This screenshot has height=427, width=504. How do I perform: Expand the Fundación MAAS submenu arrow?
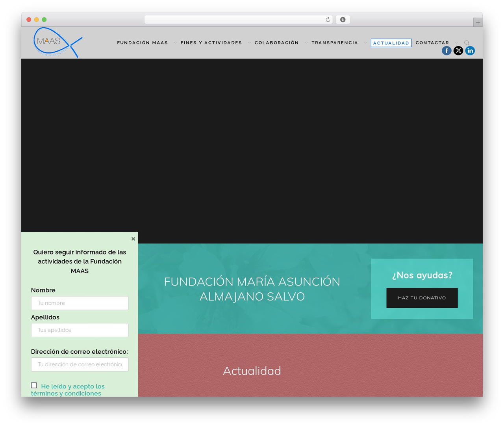[x=175, y=43]
